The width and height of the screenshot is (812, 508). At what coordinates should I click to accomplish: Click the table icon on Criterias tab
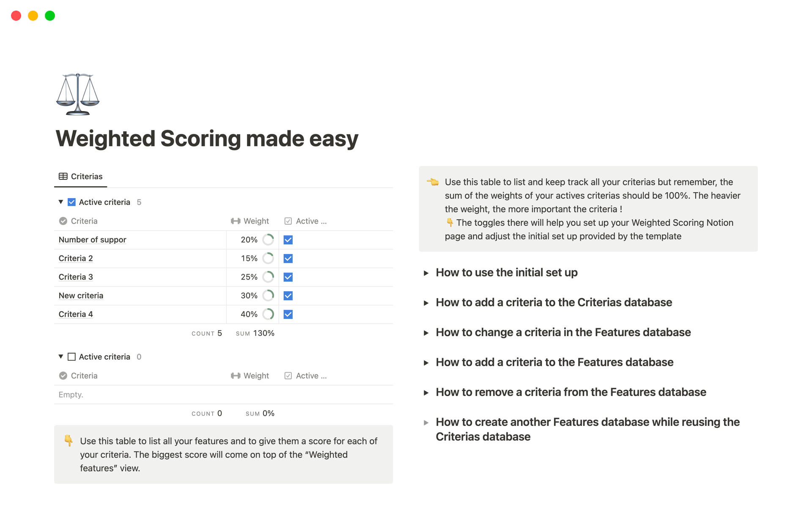(63, 177)
